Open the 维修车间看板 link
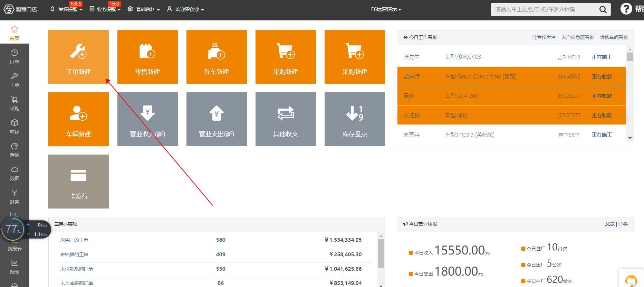The height and width of the screenshot is (287, 644). (x=614, y=37)
